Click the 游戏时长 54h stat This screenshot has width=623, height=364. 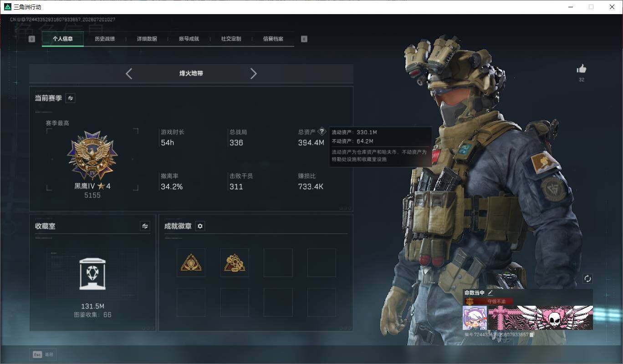point(173,137)
